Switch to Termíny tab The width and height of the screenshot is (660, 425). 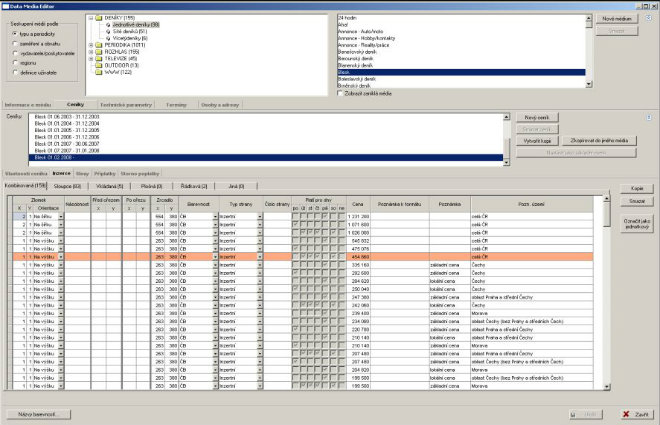[176, 105]
